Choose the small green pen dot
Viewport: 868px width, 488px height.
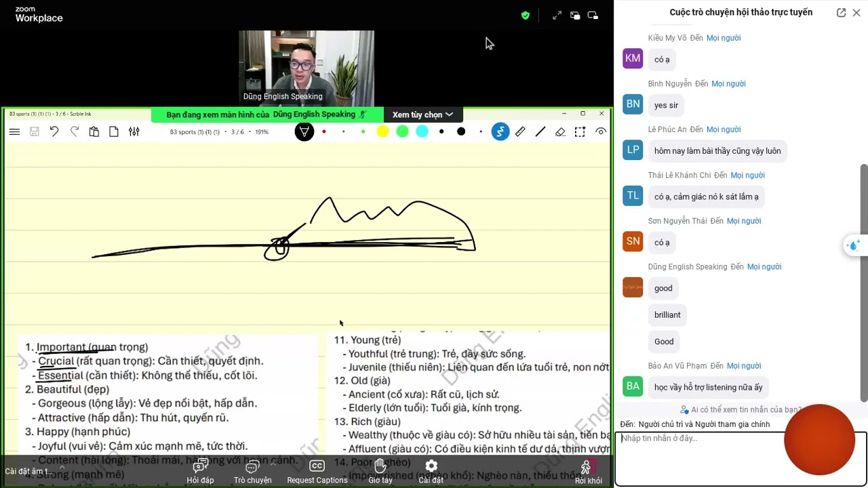363,131
